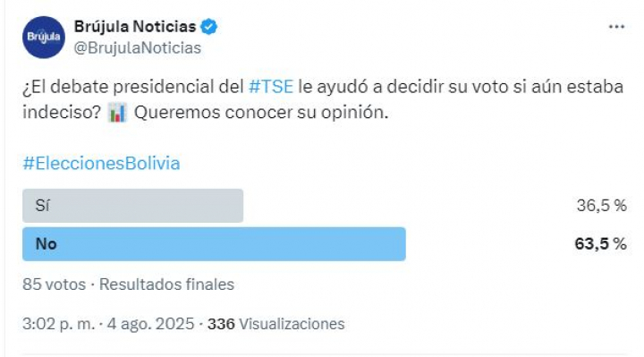The height and width of the screenshot is (357, 644).
Task: Click the 63,5 % result value
Action: point(600,244)
